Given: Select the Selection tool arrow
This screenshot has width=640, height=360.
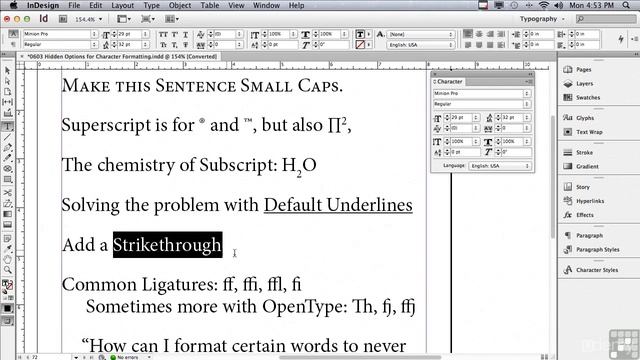Looking at the screenshot, I should [7, 71].
